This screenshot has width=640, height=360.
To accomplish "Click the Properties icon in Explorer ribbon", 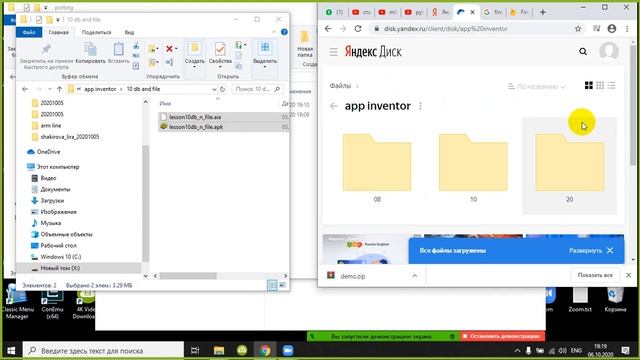I will click(x=220, y=49).
